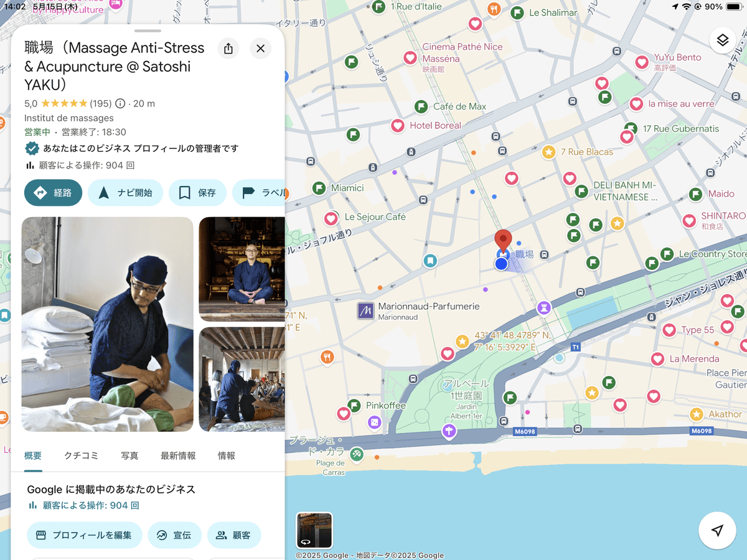747x560 pixels.
Task: Tap the DELI BANH MI-VIETNAMESE flag marker
Action: pos(581,191)
